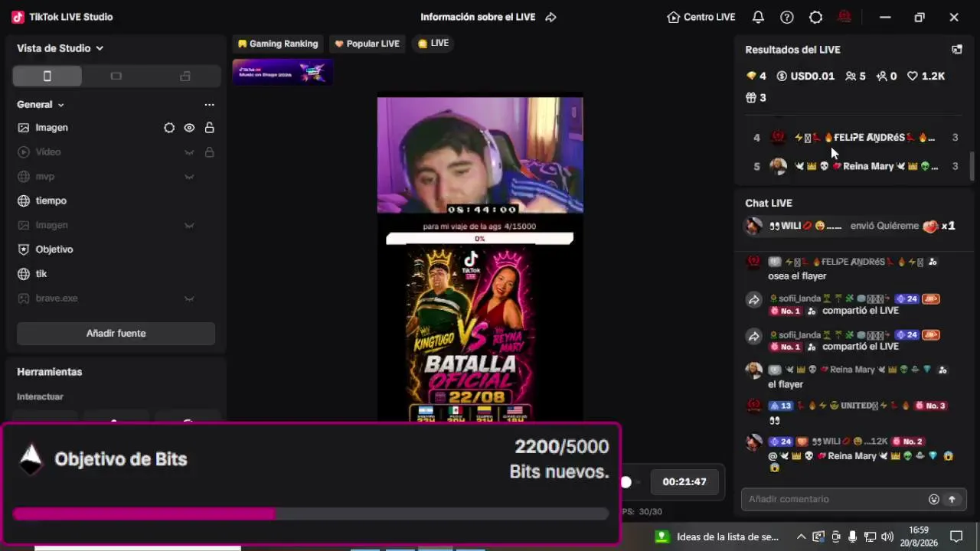Open the volume icon in system tray
The image size is (980, 551).
pyautogui.click(x=887, y=536)
